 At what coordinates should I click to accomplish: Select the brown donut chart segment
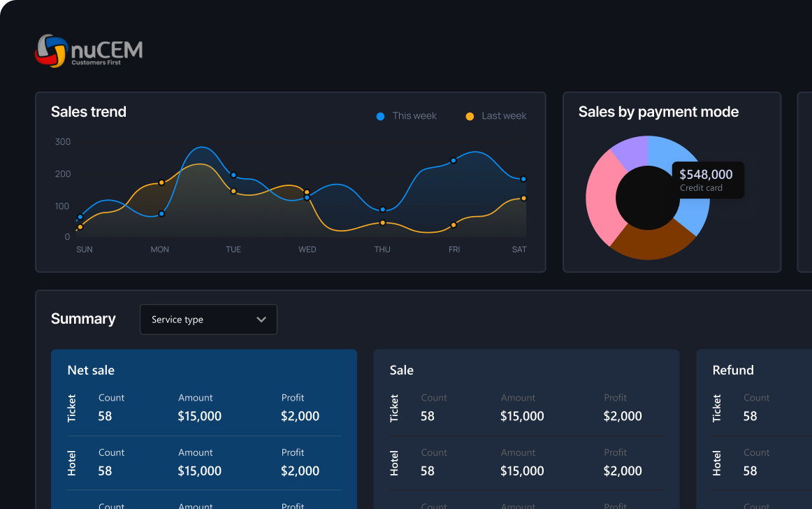point(651,241)
